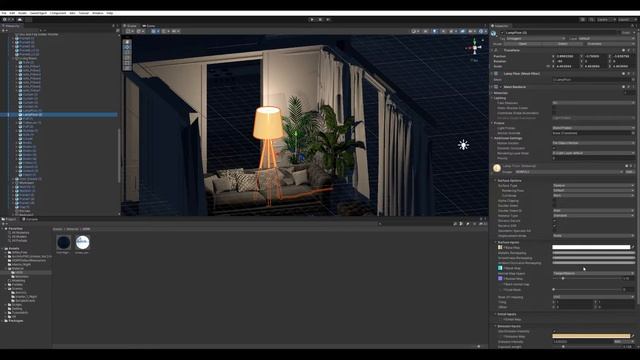Viewport: 640px width, 360px height.
Task: Click the GameObject icon in Inspector header
Action: point(494,33)
